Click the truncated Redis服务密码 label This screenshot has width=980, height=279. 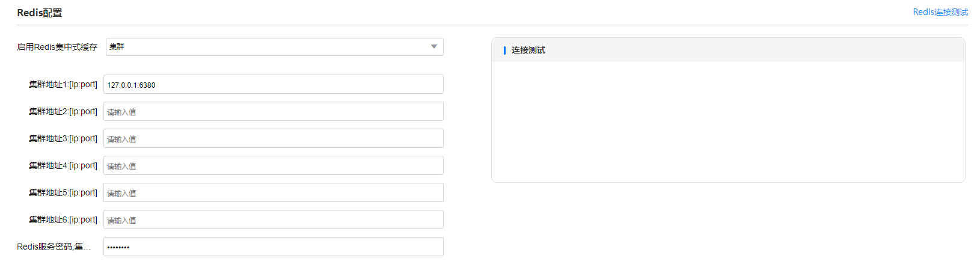tap(54, 247)
